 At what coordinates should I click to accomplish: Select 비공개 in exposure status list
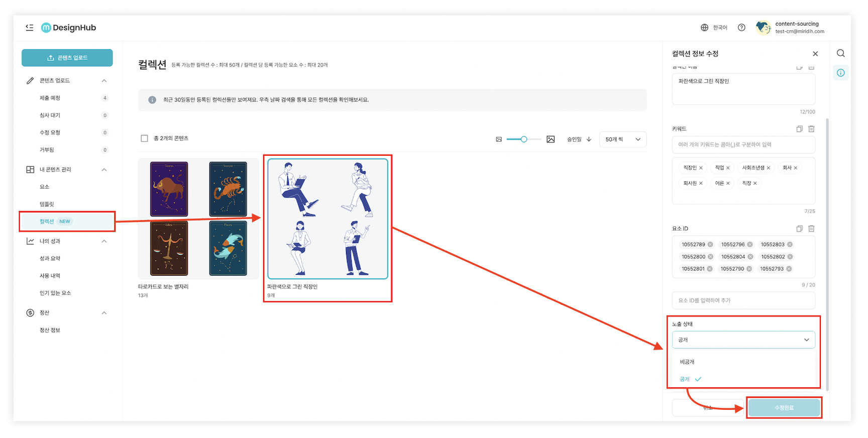[x=687, y=362]
